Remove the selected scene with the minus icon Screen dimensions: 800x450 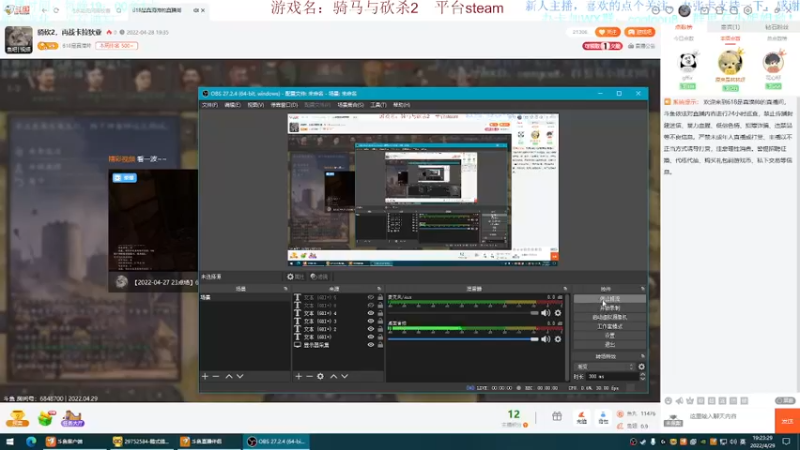coord(216,377)
